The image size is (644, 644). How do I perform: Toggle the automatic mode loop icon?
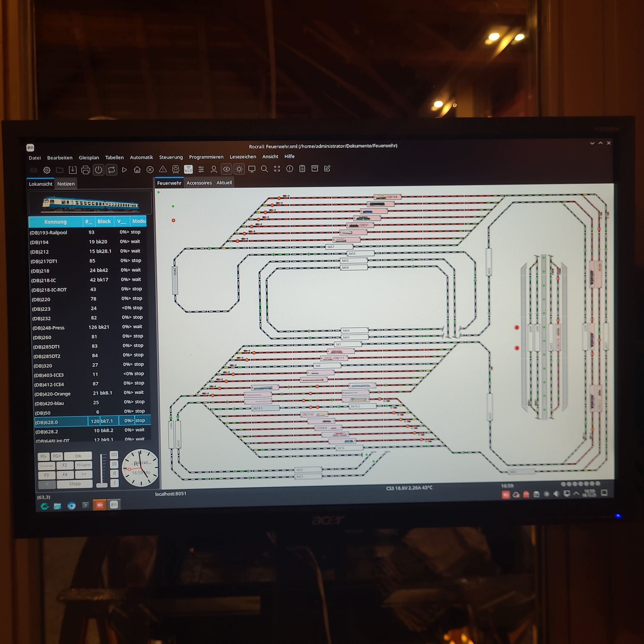pos(111,170)
